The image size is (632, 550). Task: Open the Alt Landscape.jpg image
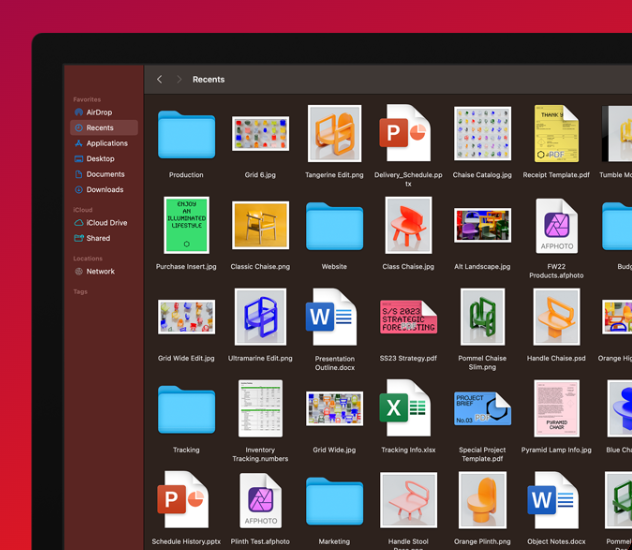(x=482, y=225)
